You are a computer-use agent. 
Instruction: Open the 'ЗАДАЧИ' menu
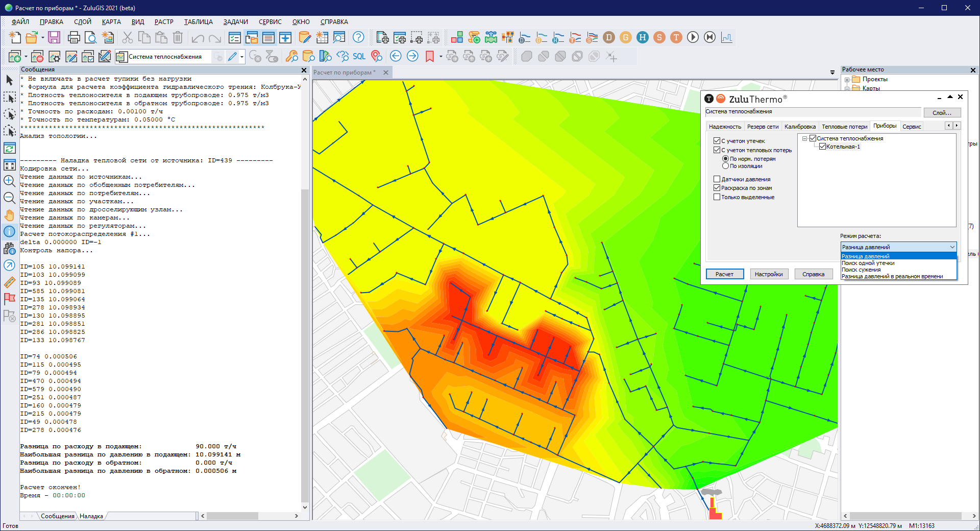coord(235,22)
